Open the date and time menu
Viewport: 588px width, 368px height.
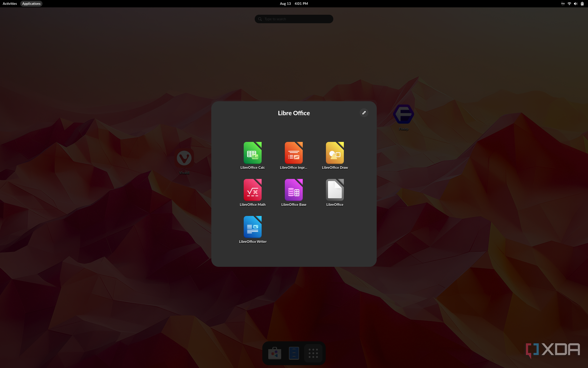(x=294, y=4)
